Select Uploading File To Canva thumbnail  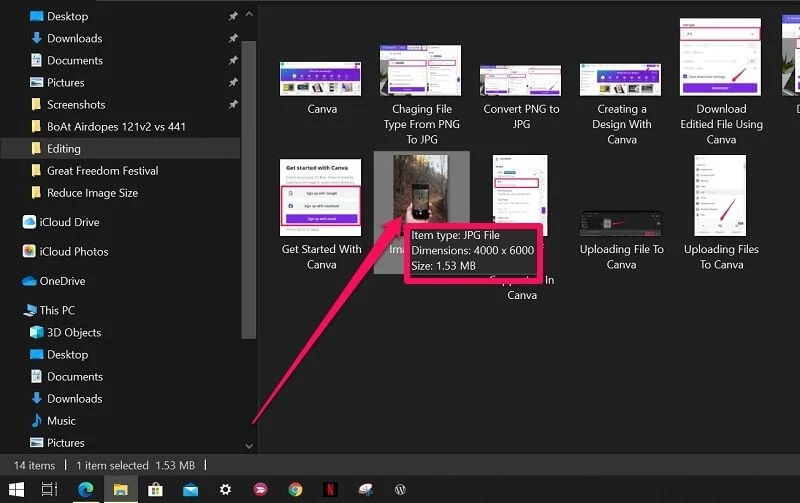(x=620, y=223)
